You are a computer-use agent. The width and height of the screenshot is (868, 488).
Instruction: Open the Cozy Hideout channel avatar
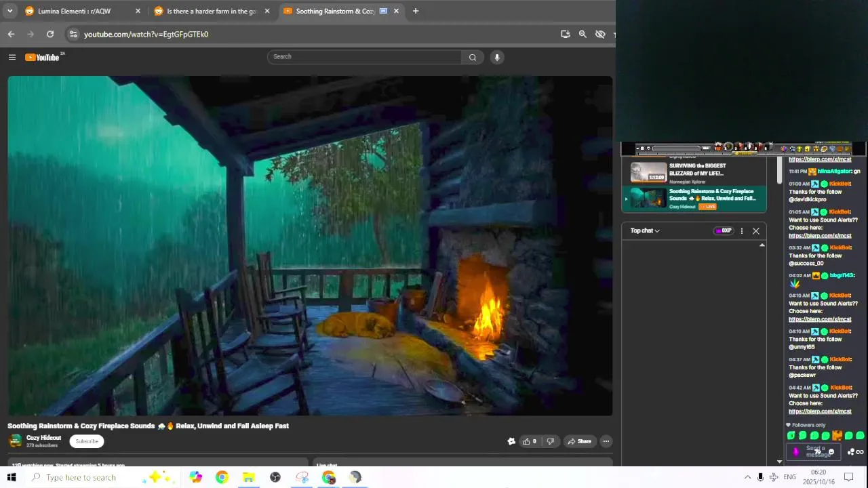[x=15, y=441]
